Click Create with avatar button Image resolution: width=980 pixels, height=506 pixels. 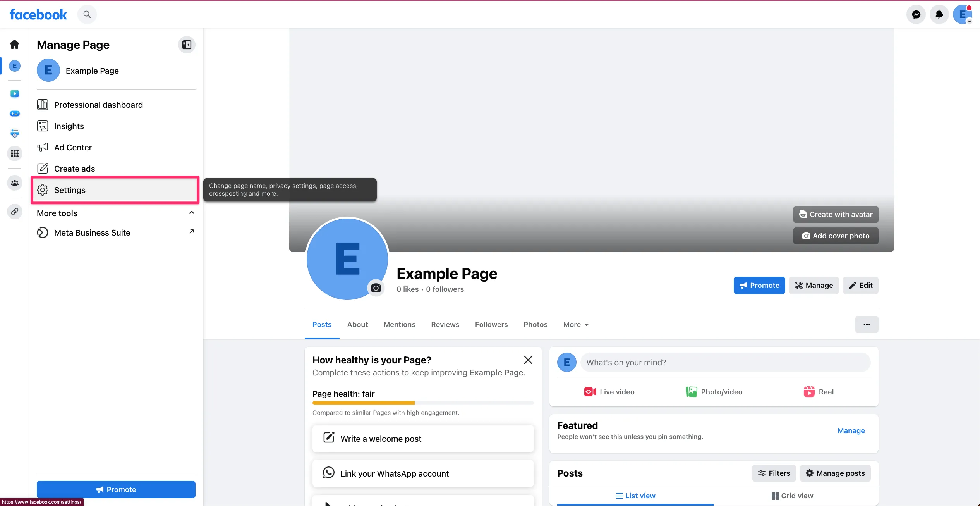tap(836, 214)
